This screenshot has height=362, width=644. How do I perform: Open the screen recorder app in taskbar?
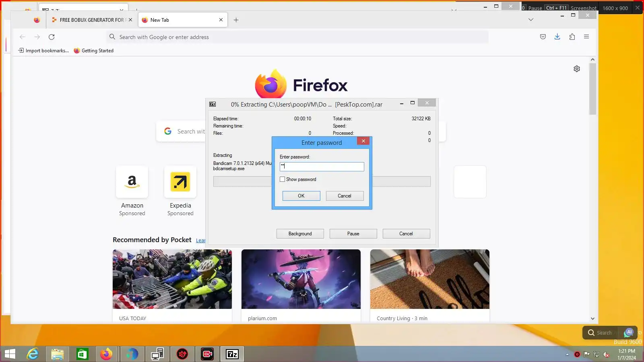click(207, 354)
